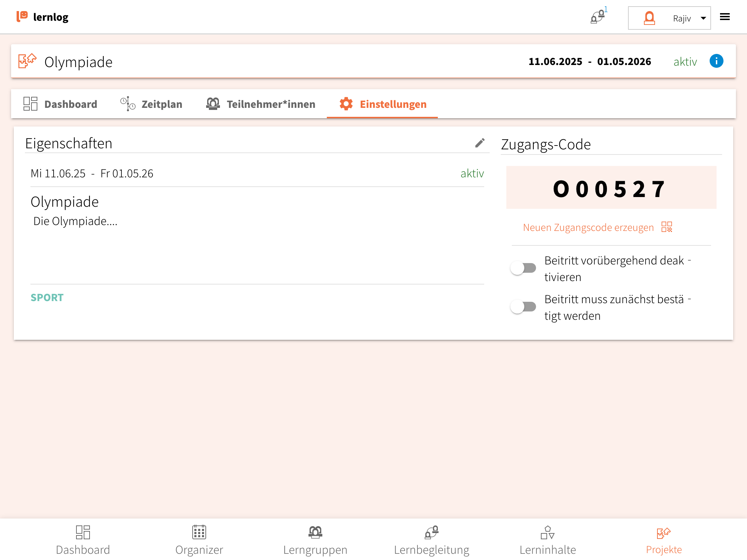
Task: Switch to the Zeitplan tab
Action: click(x=151, y=104)
